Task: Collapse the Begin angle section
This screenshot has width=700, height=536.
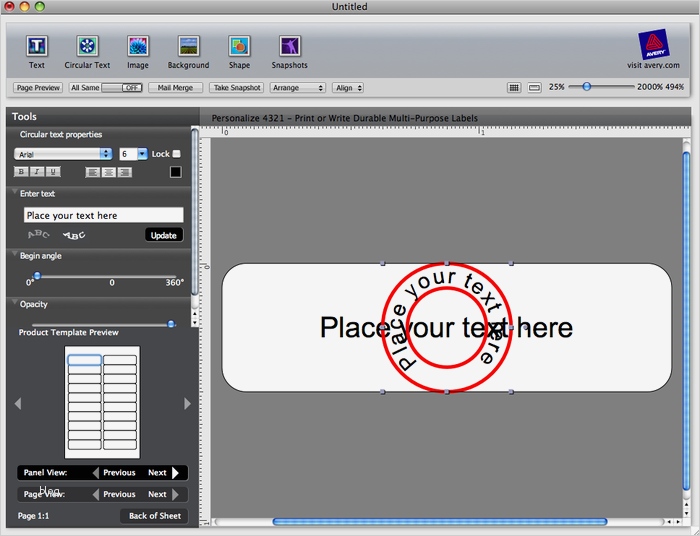Action: (14, 256)
